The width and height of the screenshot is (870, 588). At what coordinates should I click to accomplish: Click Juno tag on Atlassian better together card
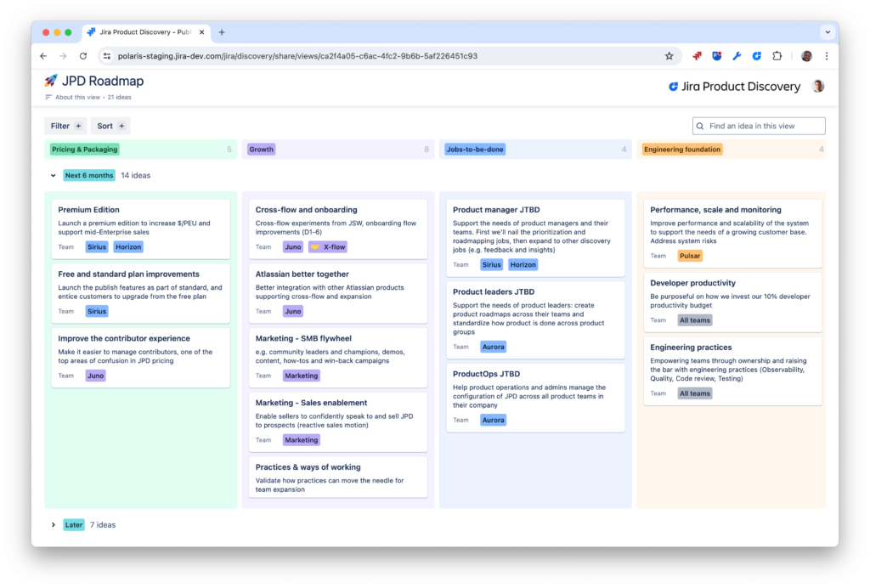tap(293, 311)
